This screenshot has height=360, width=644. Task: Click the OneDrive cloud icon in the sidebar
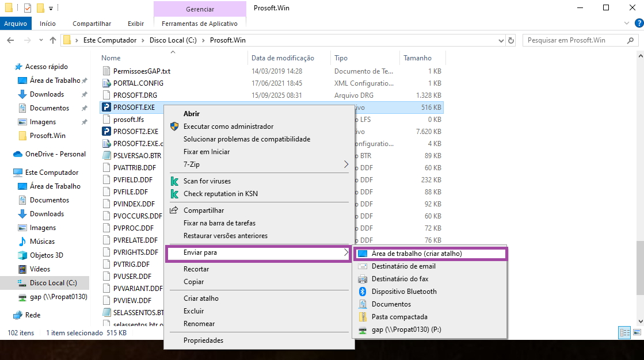tap(18, 154)
